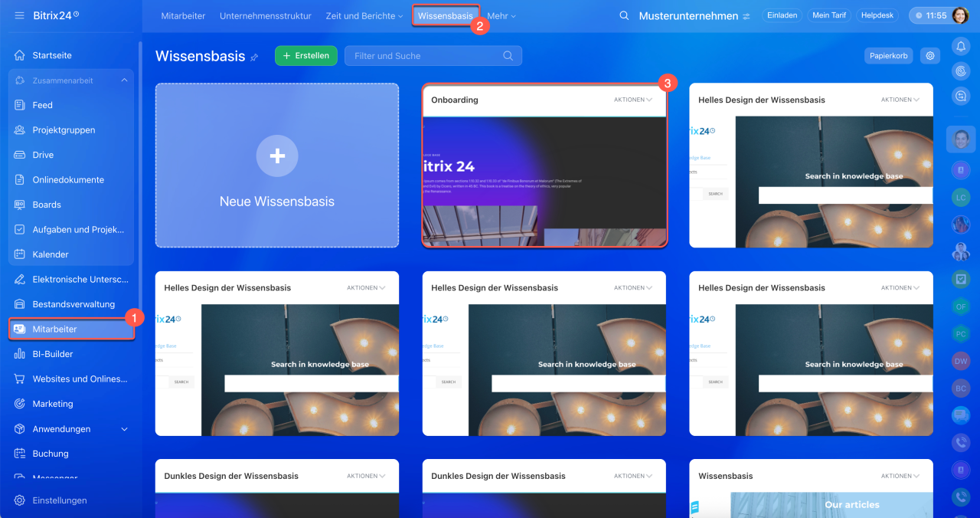Open the Mehr dropdown menu
This screenshot has width=980, height=518.
(x=501, y=15)
